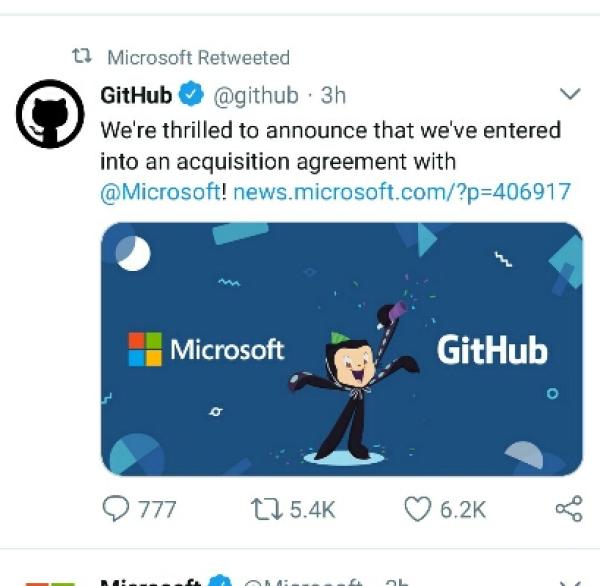Like the GitHub tweet using the heart
600x586 pixels.
tap(417, 509)
